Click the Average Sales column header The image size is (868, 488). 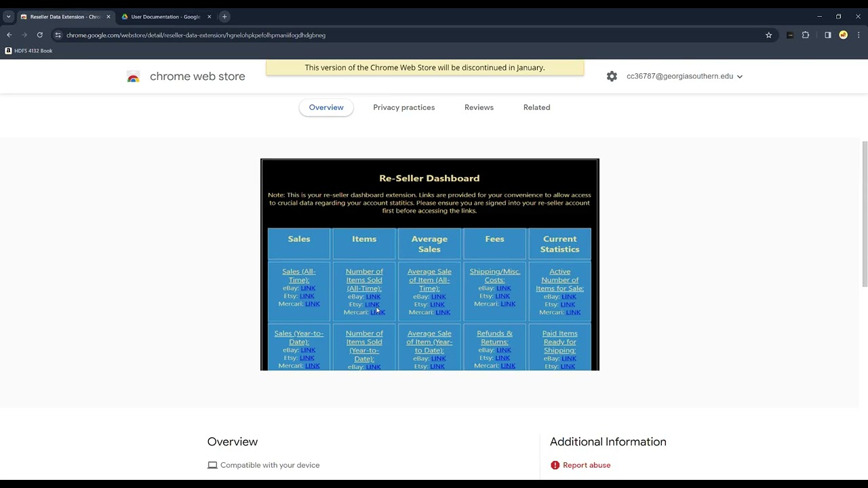coord(429,244)
